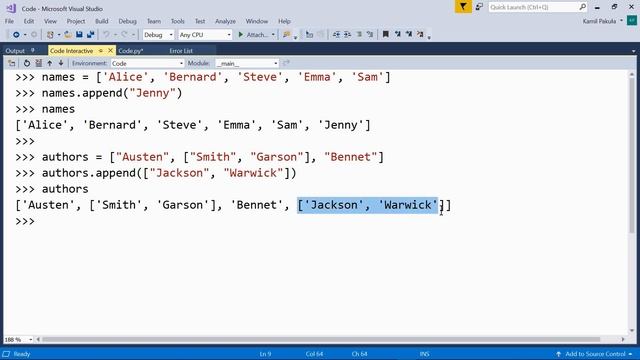The height and width of the screenshot is (360, 640).
Task: Close the Code Interactive tab
Action: tap(110, 51)
